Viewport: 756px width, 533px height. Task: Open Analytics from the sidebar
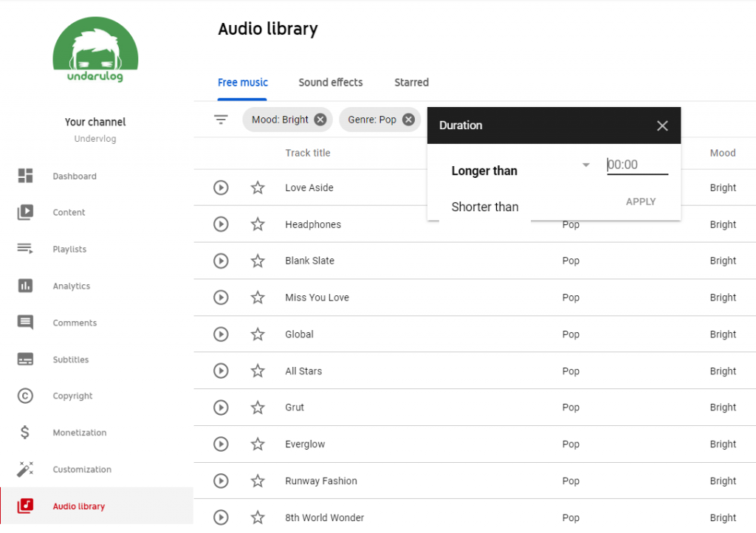[x=70, y=286]
